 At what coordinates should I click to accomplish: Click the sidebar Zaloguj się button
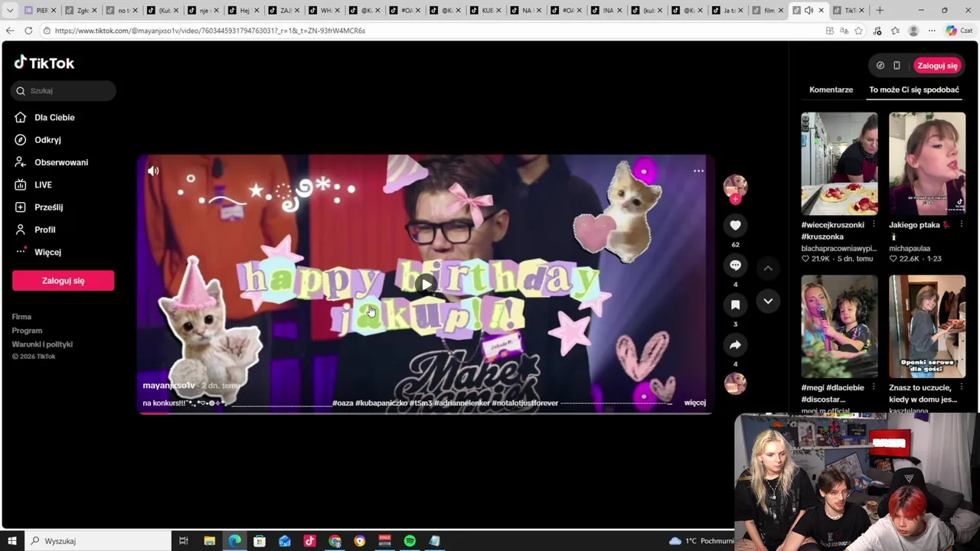pyautogui.click(x=63, y=281)
